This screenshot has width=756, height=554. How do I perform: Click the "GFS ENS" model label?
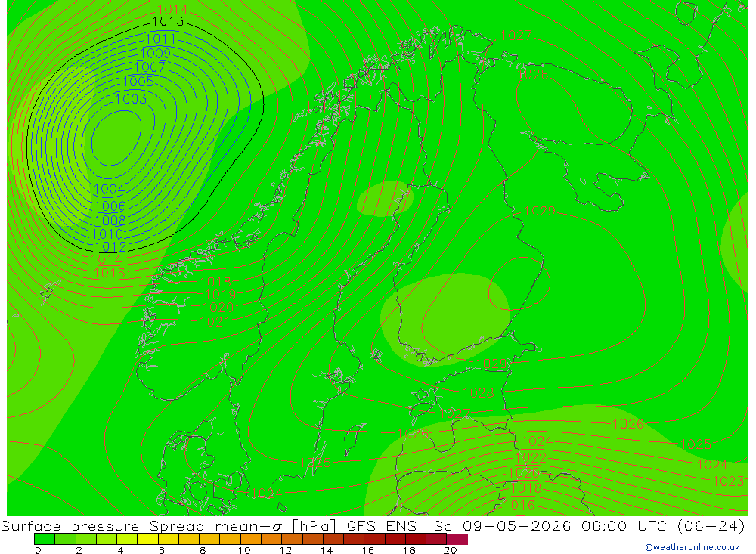click(381, 525)
